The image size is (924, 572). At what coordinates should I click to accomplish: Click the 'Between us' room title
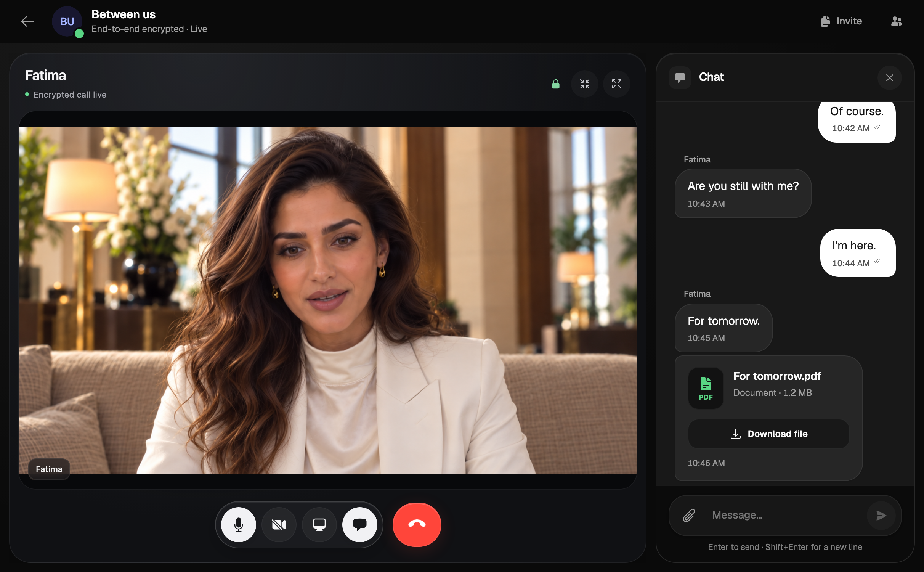click(124, 14)
